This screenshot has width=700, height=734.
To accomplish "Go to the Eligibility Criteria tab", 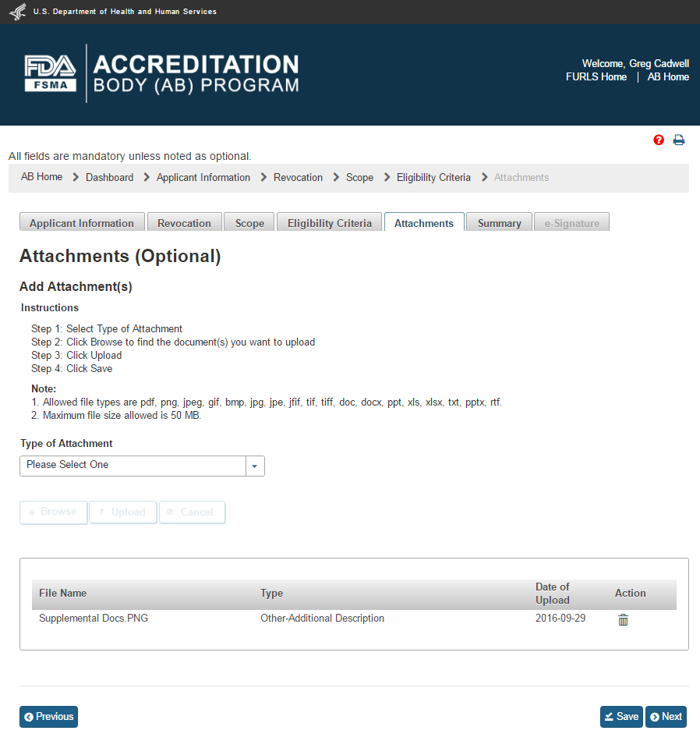I will click(x=330, y=223).
